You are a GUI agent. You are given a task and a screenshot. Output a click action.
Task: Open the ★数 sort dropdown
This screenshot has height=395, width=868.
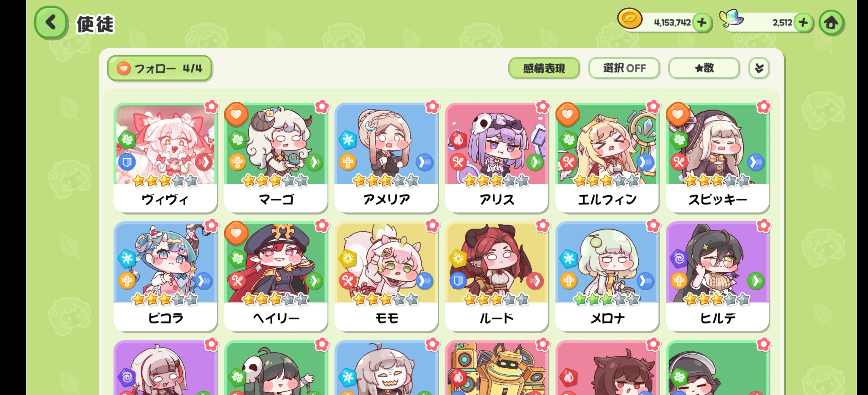pos(704,68)
